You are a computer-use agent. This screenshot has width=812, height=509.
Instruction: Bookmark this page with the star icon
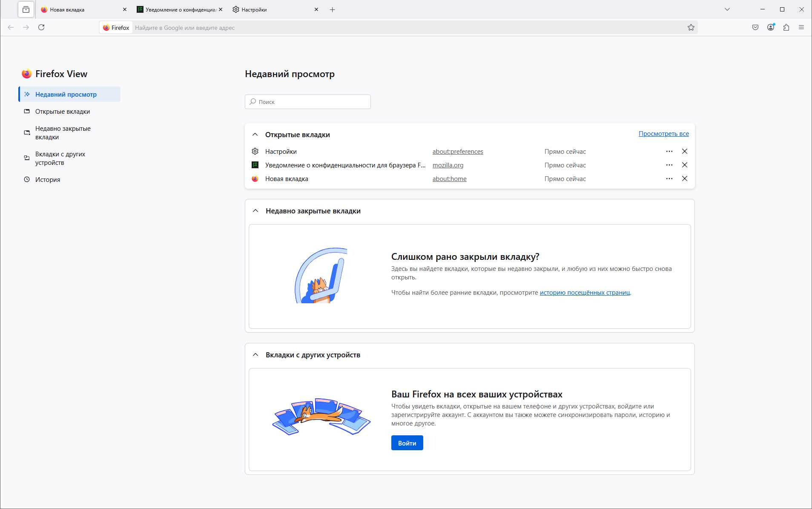coord(691,28)
